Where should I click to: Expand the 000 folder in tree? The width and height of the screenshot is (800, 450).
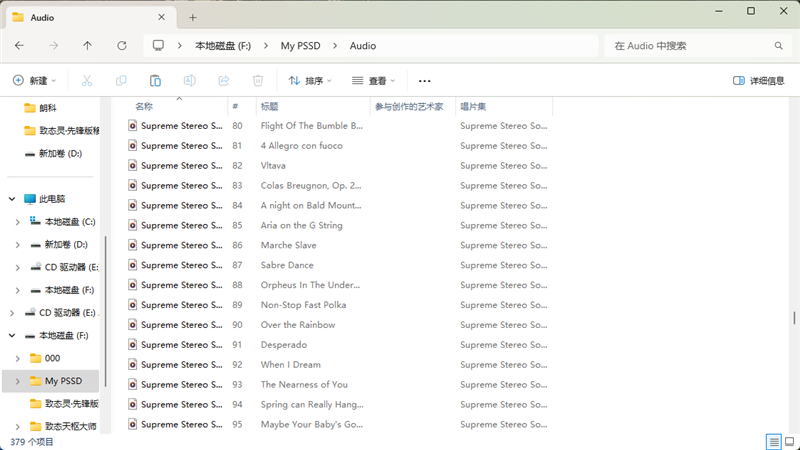[18, 358]
